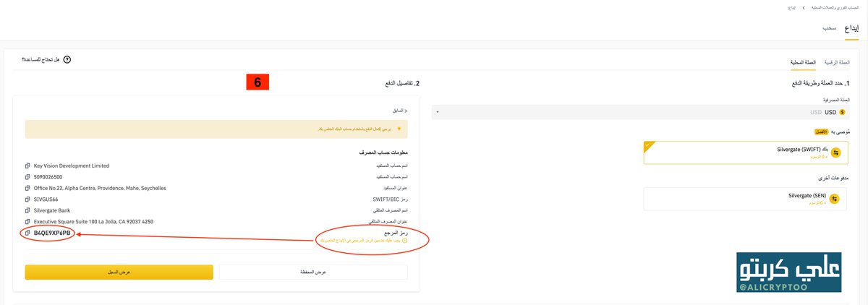Screen dimensions: 868x305
Task: Click the Silvergate (SWIFT) transfer icon
Action: click(835, 152)
